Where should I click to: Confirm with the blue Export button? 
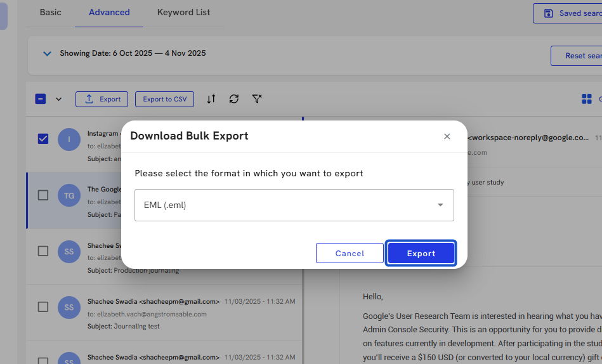pyautogui.click(x=421, y=253)
